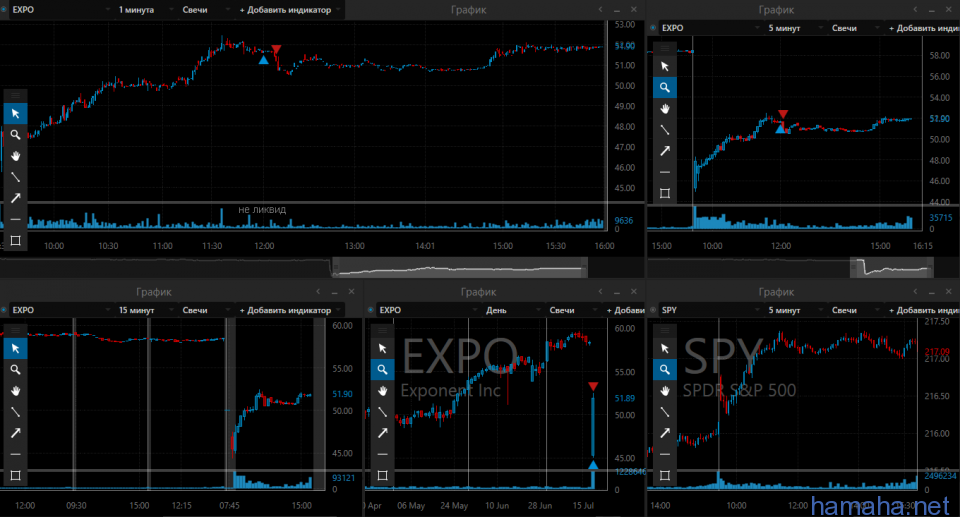The image size is (960, 517).
Task: Pick hand pan tool in EXPO 1-minute chart
Action: pyautogui.click(x=15, y=156)
